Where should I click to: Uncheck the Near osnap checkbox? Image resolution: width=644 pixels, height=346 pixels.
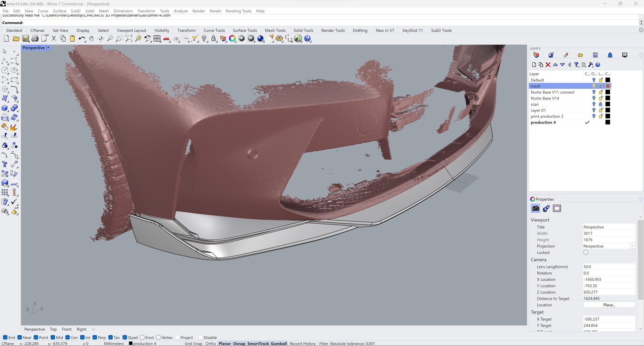click(20, 337)
